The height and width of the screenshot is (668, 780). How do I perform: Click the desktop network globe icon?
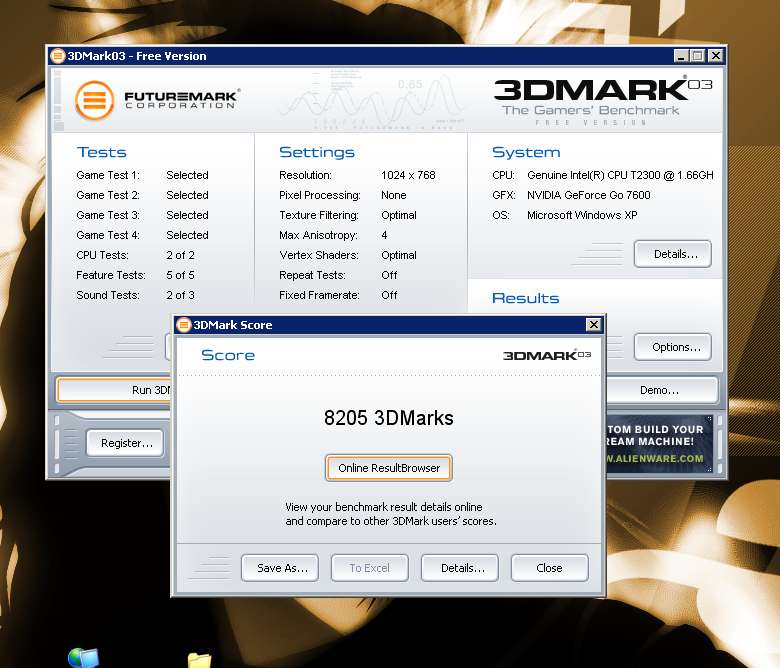click(x=84, y=657)
